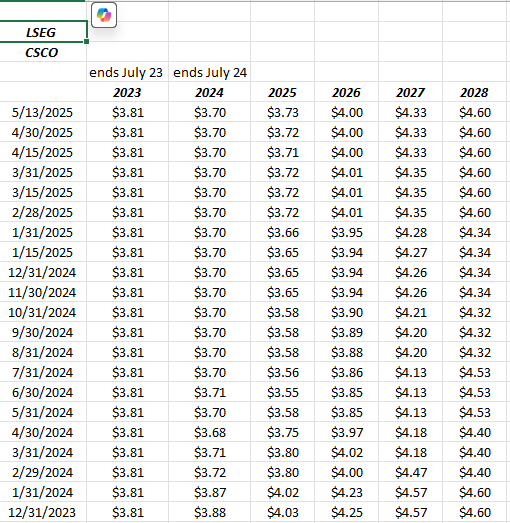This screenshot has height=523, width=510.
Task: Select the 2023 column header cell
Action: coord(127,92)
